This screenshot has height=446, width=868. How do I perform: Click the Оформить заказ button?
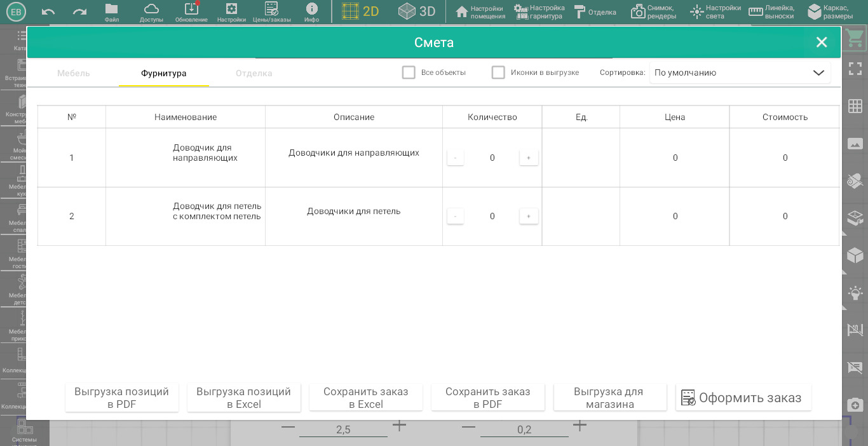click(x=743, y=398)
